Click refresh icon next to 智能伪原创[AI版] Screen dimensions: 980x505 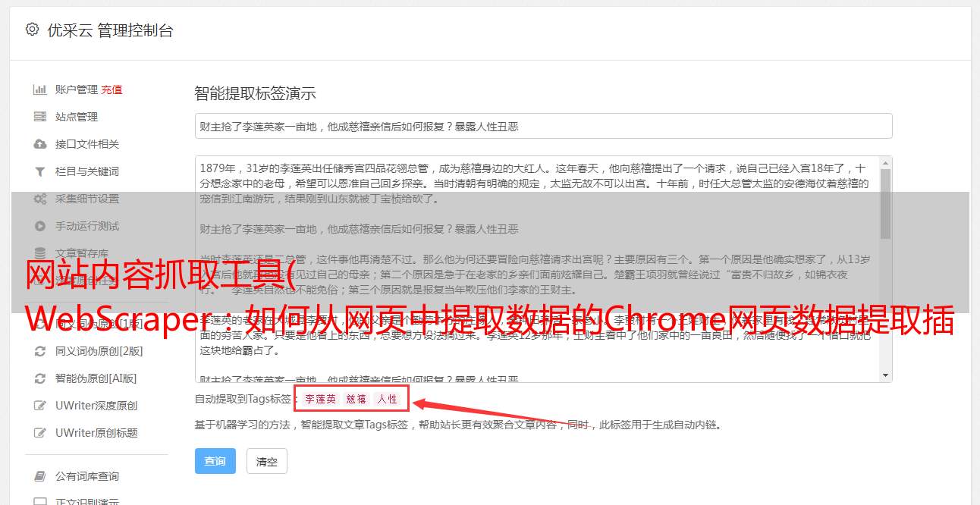pos(40,378)
